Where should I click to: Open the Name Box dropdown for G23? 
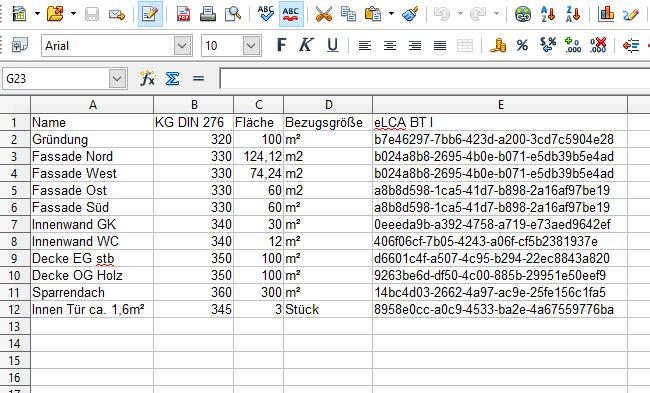[x=117, y=78]
